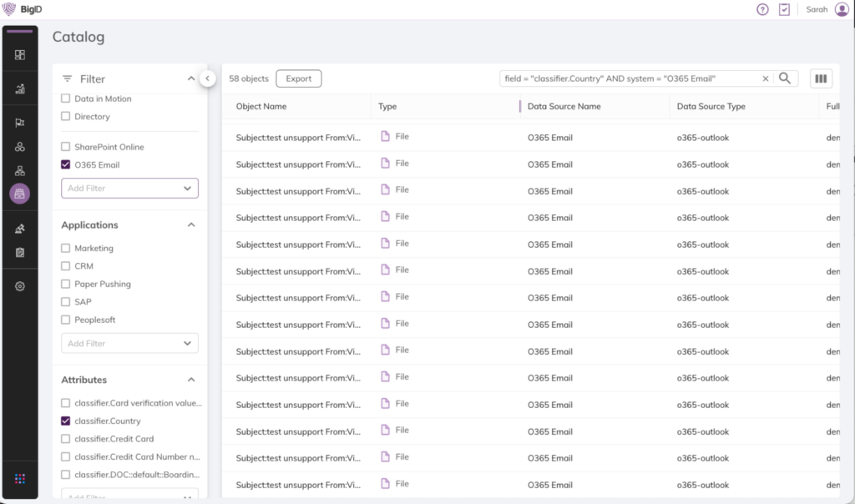The width and height of the screenshot is (855, 504).
Task: Uncheck classifier.Country attribute
Action: pos(66,421)
